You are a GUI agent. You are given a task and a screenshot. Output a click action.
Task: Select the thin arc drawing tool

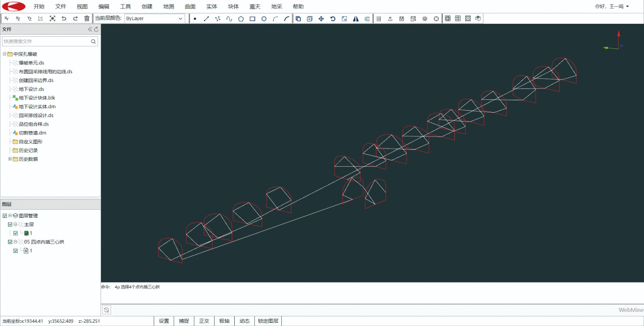click(275, 19)
